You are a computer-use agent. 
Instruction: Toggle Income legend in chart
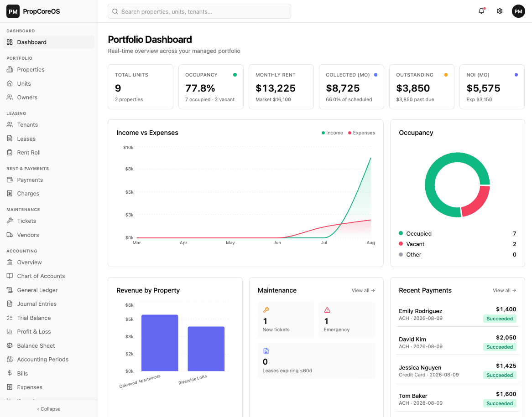coord(332,133)
